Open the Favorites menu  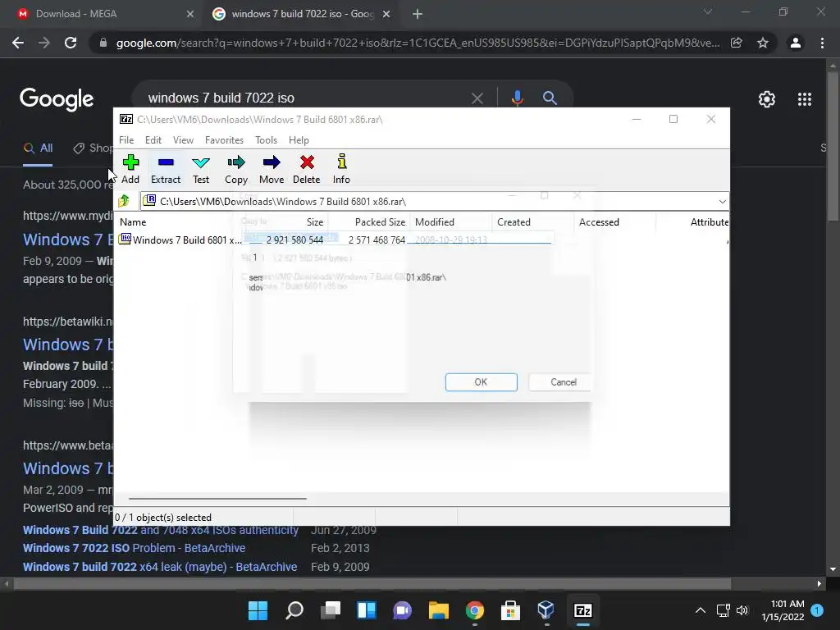[x=224, y=139]
